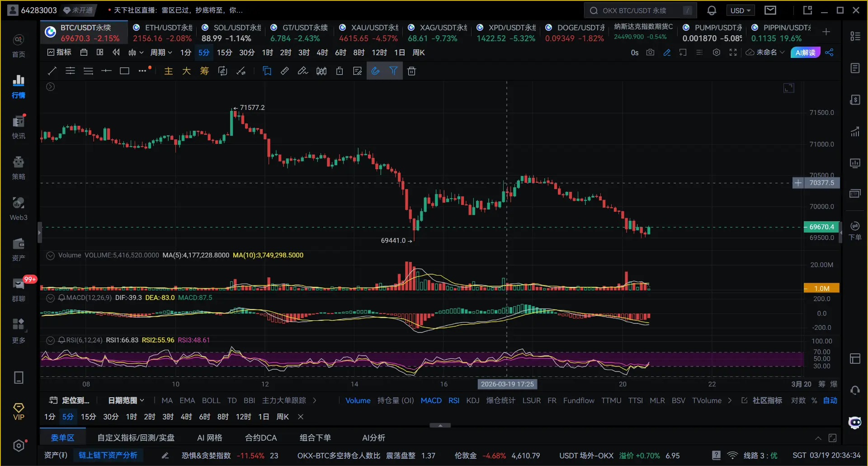Select the rectangle drawing tool
This screenshot has width=868, height=466.
(x=124, y=71)
